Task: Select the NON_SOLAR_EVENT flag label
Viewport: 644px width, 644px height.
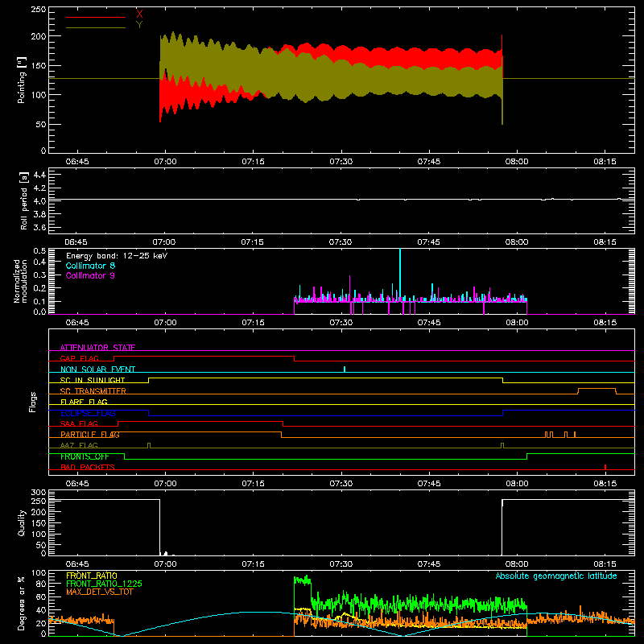Action: coord(97,369)
